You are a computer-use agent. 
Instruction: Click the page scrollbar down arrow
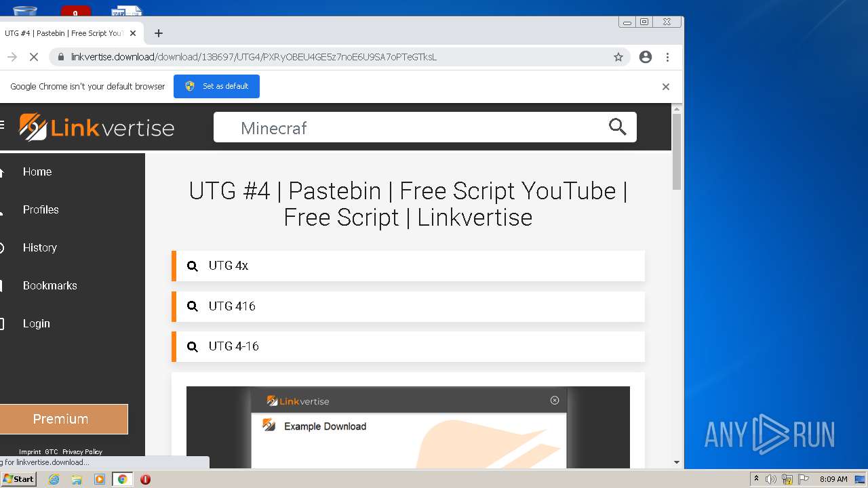pos(677,462)
